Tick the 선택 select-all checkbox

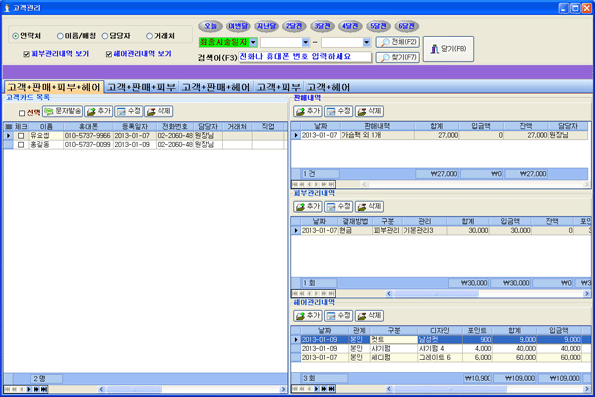tap(22, 113)
